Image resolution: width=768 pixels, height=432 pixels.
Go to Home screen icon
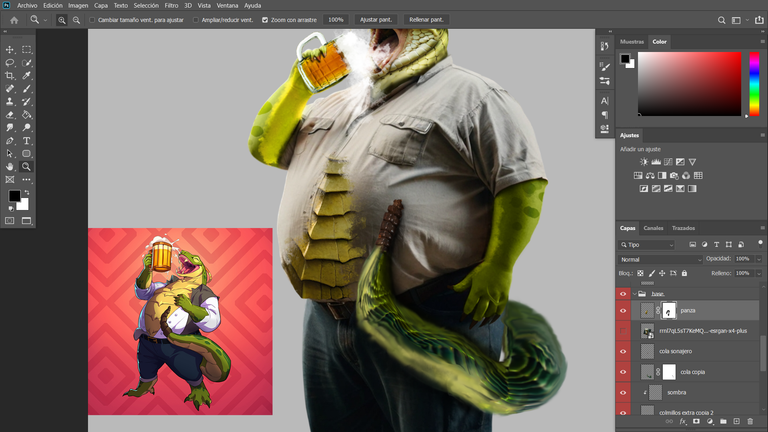tap(14, 20)
